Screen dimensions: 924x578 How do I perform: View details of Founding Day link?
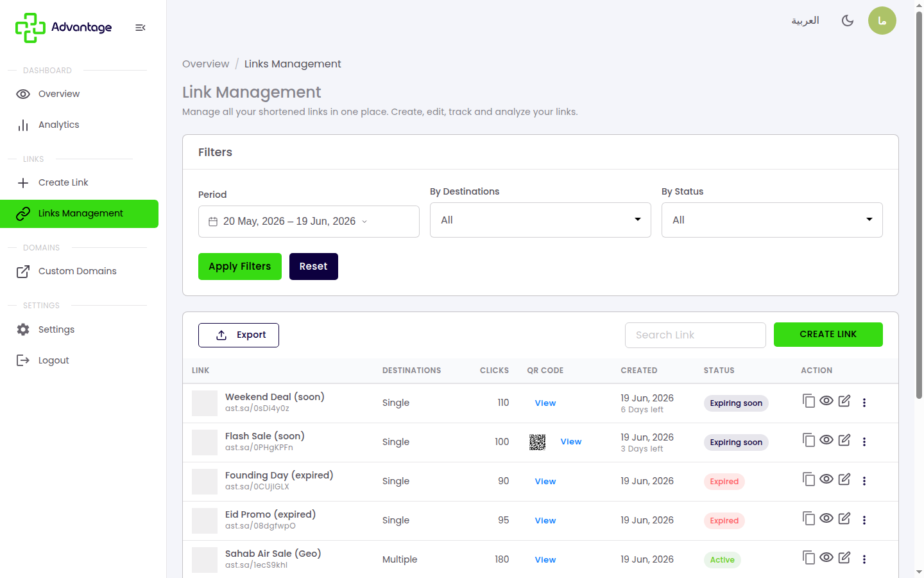[826, 479]
